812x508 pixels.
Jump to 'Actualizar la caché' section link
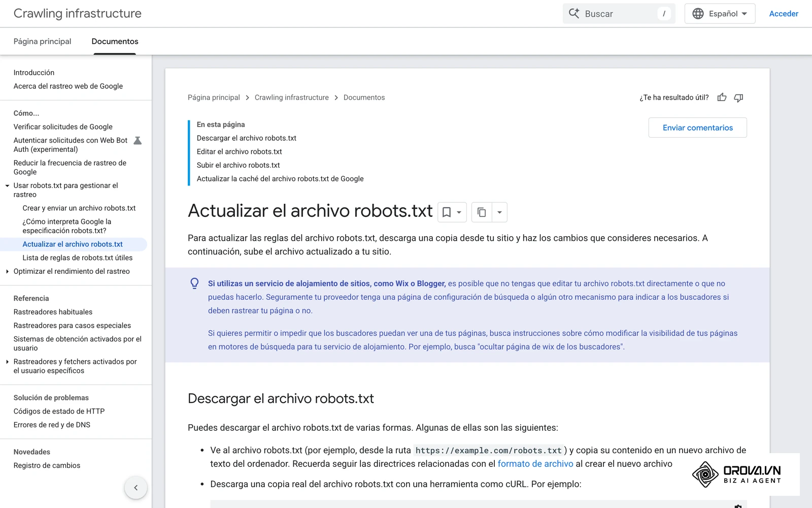(x=280, y=179)
